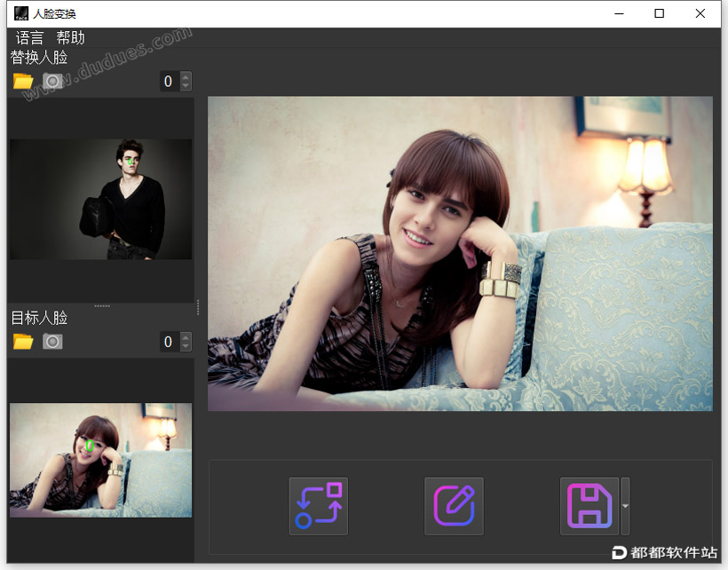Click the face swap icon button

[319, 506]
